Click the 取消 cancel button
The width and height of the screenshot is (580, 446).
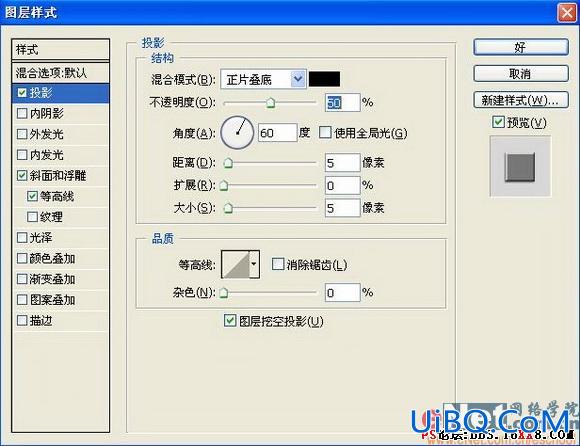521,74
